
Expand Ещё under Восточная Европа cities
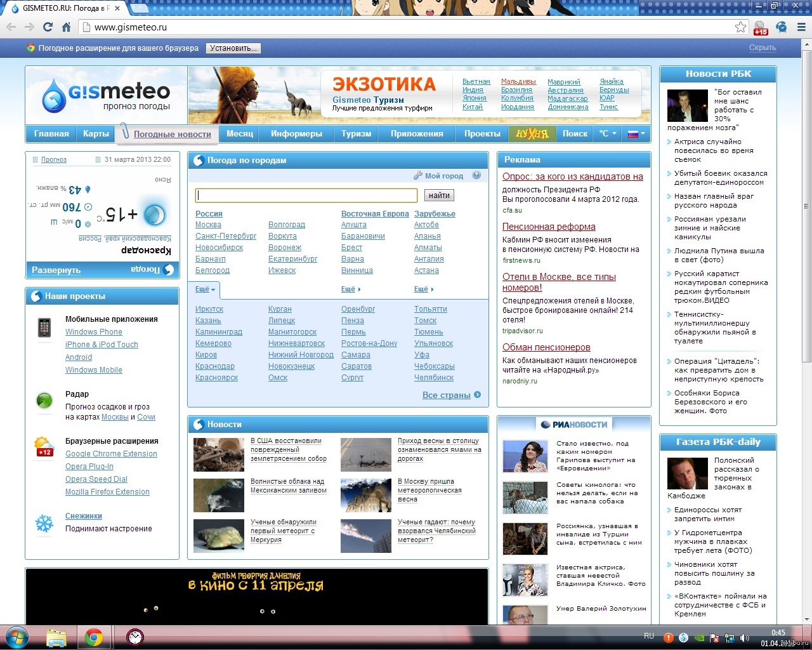coord(350,289)
